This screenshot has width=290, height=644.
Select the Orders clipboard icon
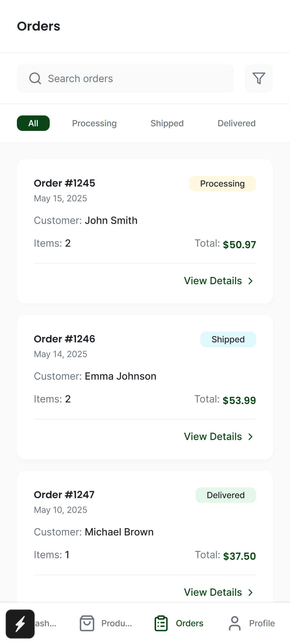(x=161, y=623)
